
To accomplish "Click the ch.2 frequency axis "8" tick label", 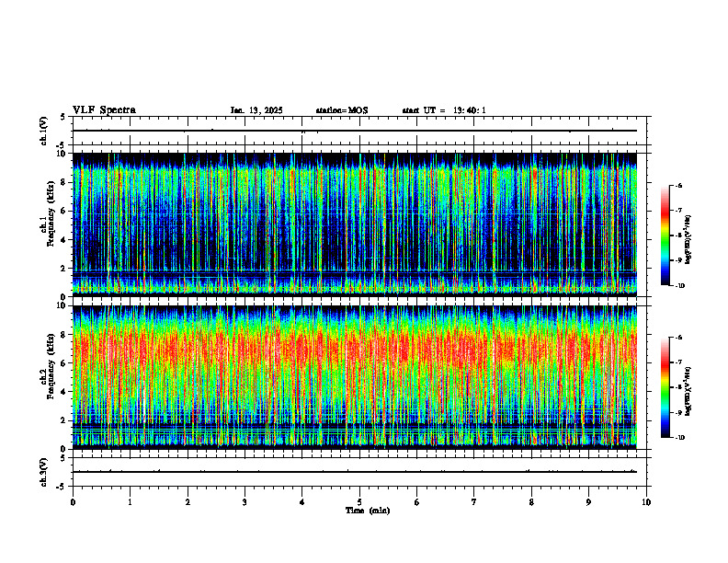I will [x=64, y=335].
